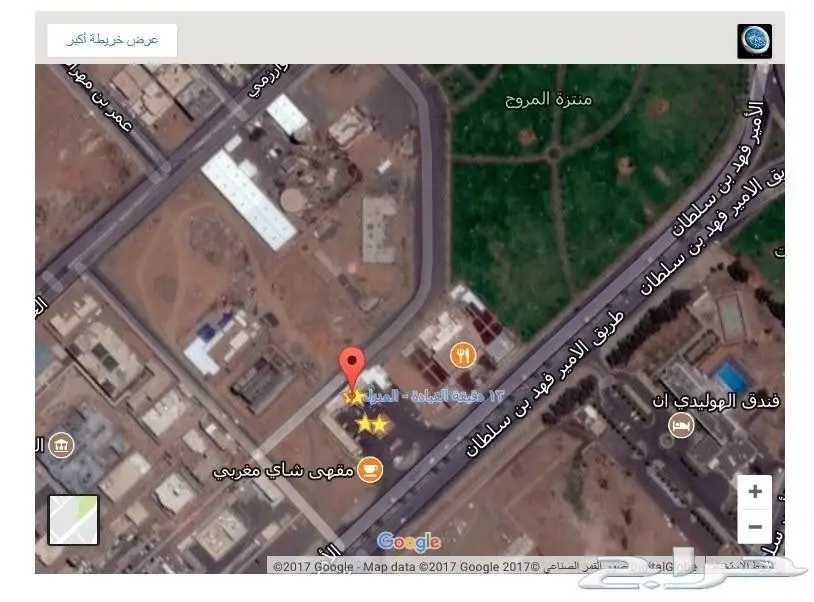This screenshot has width=814, height=602.
Task: Click the Google logo on the map
Action: (x=408, y=542)
